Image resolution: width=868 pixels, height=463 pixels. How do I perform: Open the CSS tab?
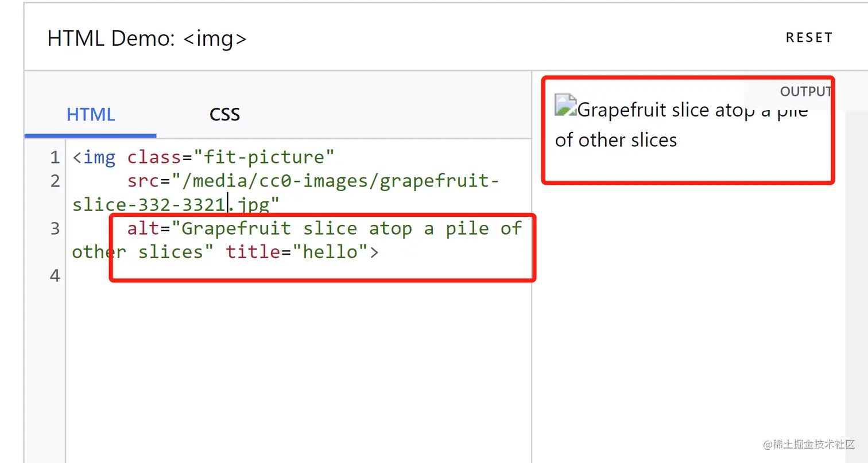[x=224, y=114]
